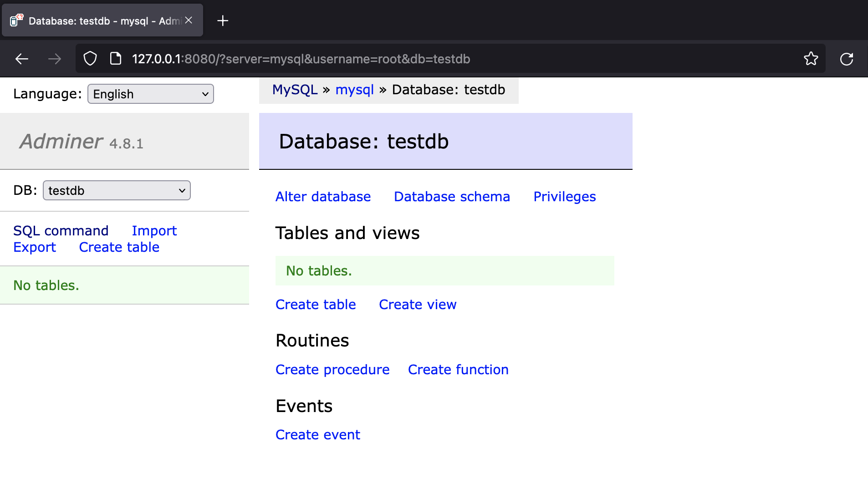Click the Import link
The width and height of the screenshot is (868, 499).
pyautogui.click(x=154, y=231)
